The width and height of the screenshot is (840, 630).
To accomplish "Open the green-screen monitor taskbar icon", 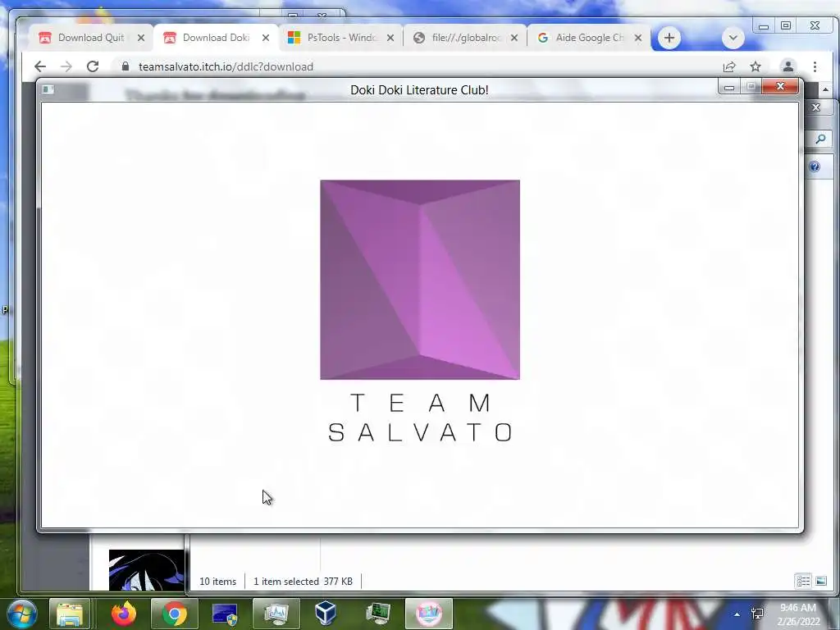I will [x=377, y=614].
